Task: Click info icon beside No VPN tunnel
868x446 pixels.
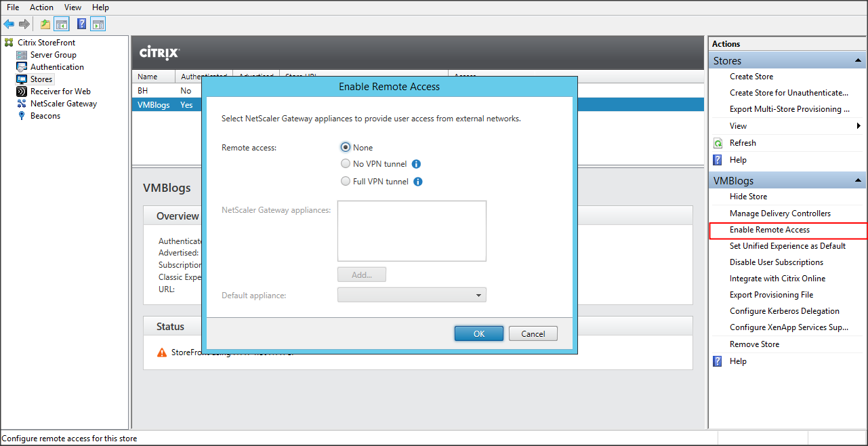Action: [417, 164]
